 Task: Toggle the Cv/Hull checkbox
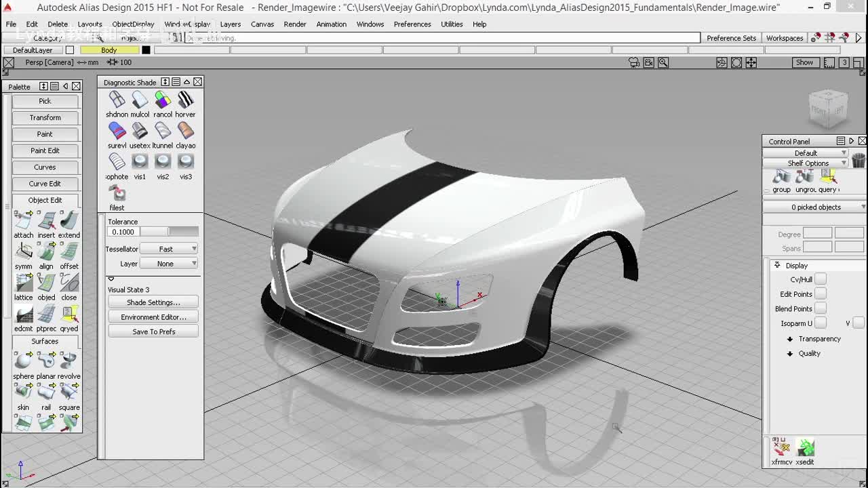pyautogui.click(x=821, y=279)
